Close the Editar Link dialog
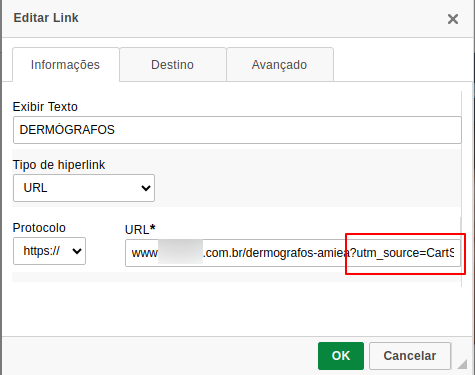475x375 pixels. click(453, 19)
